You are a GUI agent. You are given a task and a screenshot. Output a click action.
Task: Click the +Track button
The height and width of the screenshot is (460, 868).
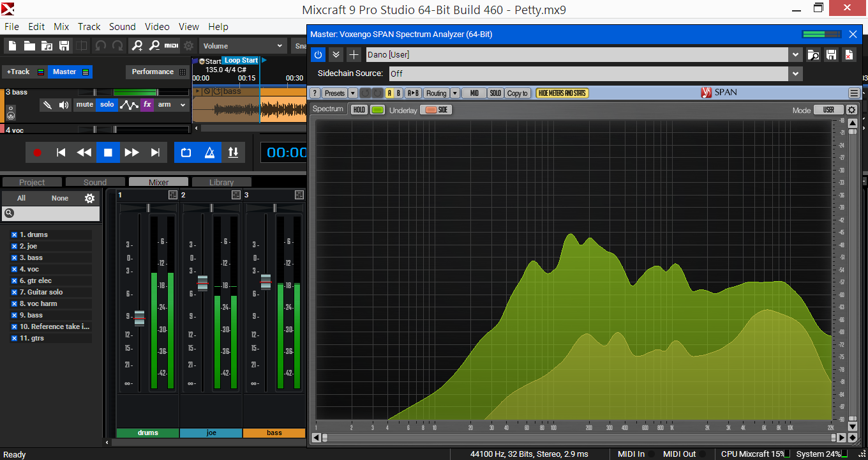(24, 72)
